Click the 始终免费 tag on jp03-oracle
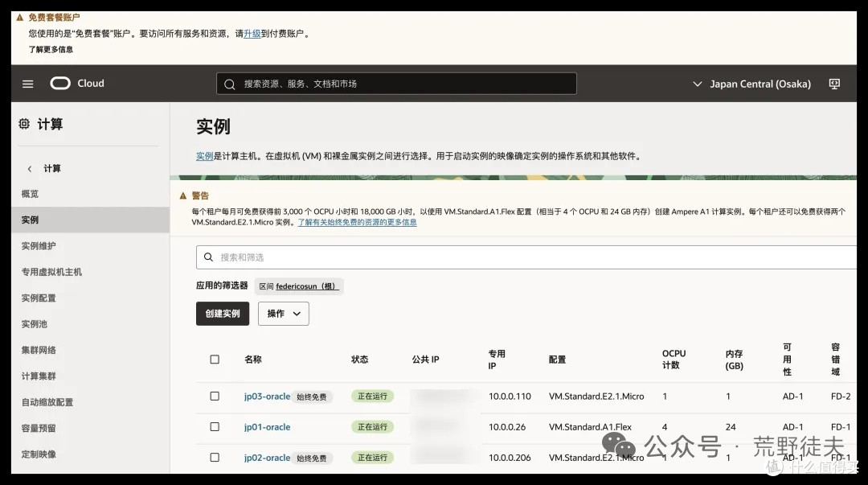 point(312,397)
